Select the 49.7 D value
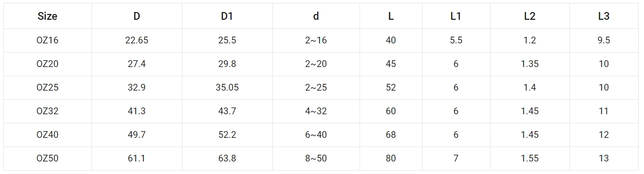Screen dimensions: 644x174 (137, 135)
